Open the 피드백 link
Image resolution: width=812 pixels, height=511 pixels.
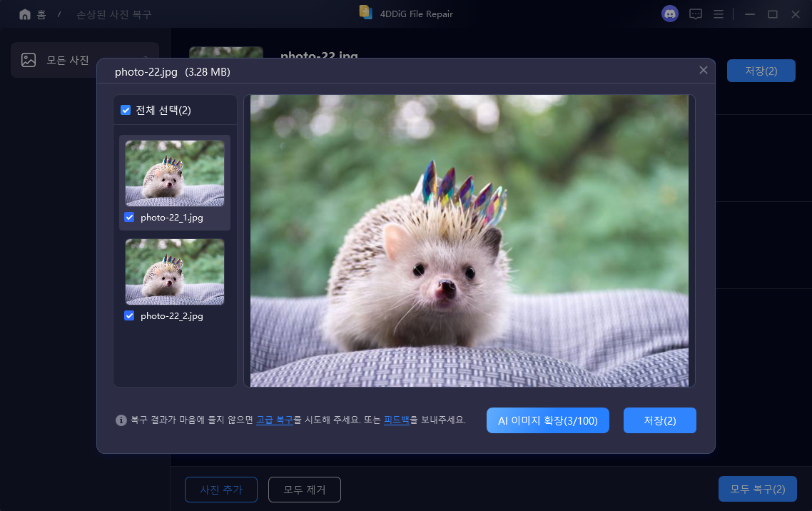click(397, 420)
